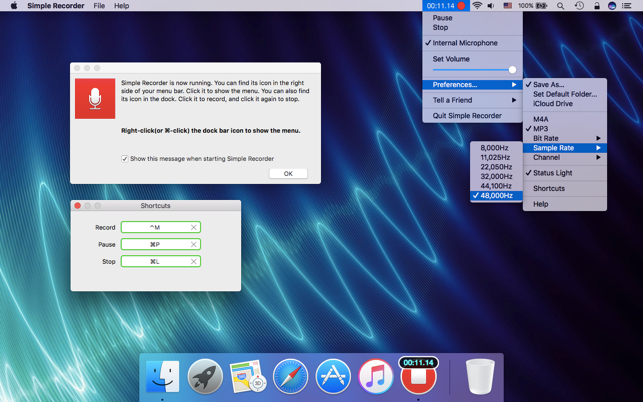Click the red microphone app icon
643x402 pixels.
coord(95,98)
